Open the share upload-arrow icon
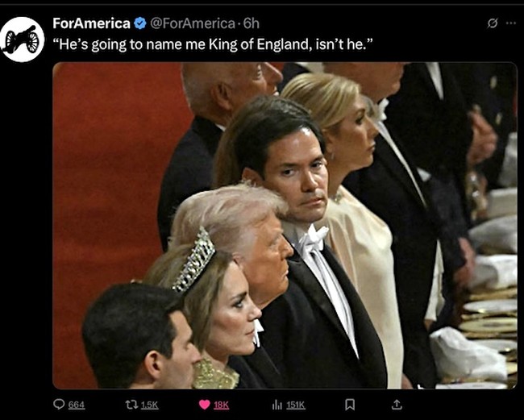The image size is (524, 420). coord(397,405)
